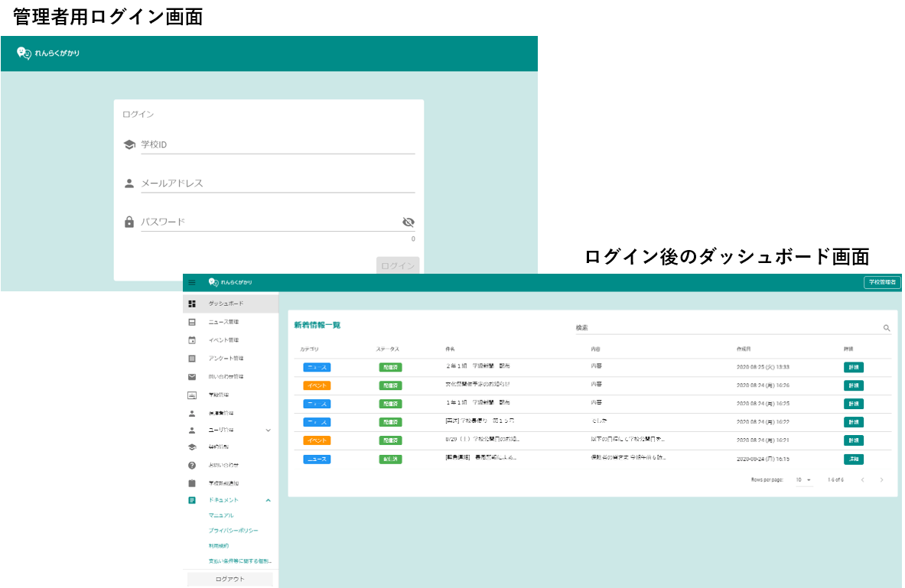Click the envelope icon for inquiry management
The height and width of the screenshot is (588, 905).
pos(192,377)
